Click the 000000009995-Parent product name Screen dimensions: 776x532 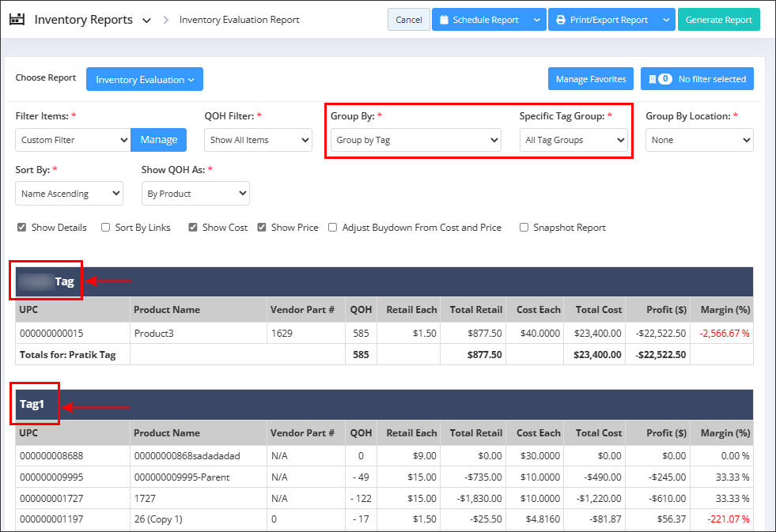click(x=182, y=477)
